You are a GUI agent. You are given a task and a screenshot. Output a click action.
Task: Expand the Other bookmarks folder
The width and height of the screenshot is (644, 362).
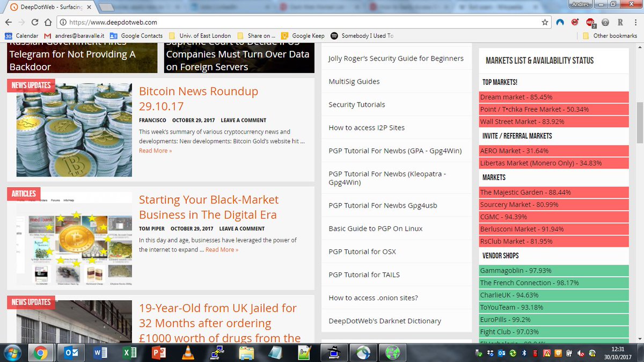610,36
